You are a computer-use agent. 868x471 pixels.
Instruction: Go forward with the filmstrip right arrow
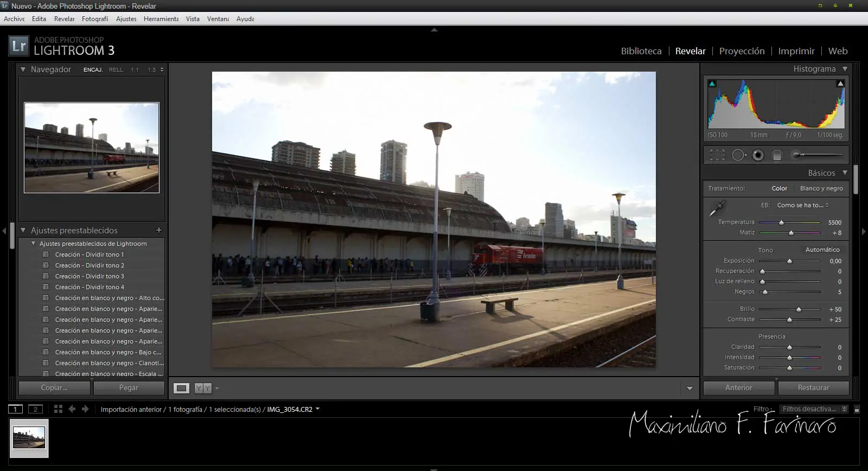(x=85, y=409)
